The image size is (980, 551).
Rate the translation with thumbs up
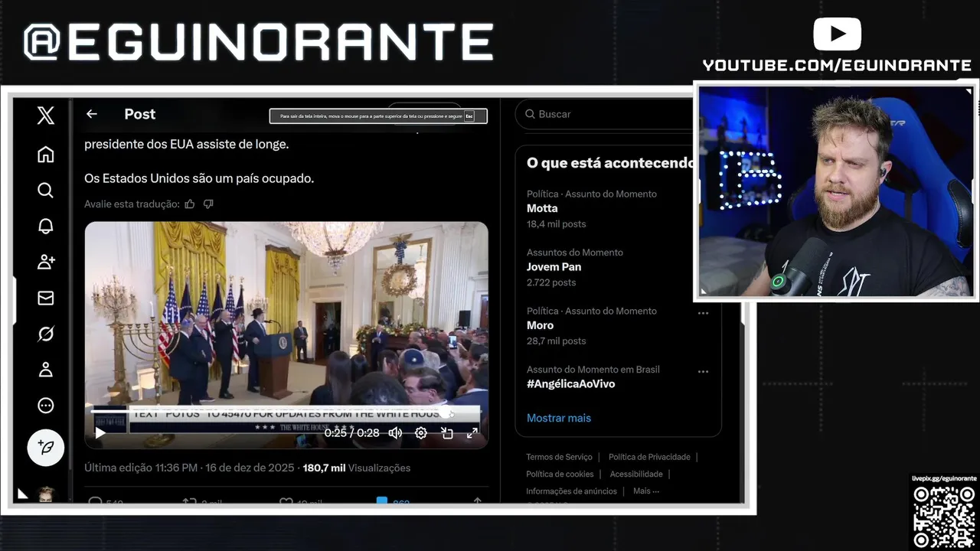[190, 204]
